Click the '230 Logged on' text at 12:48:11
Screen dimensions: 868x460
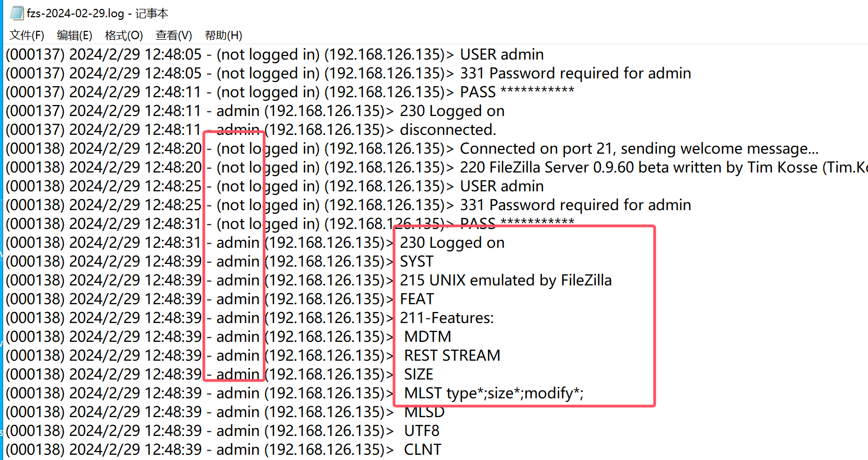coord(452,111)
